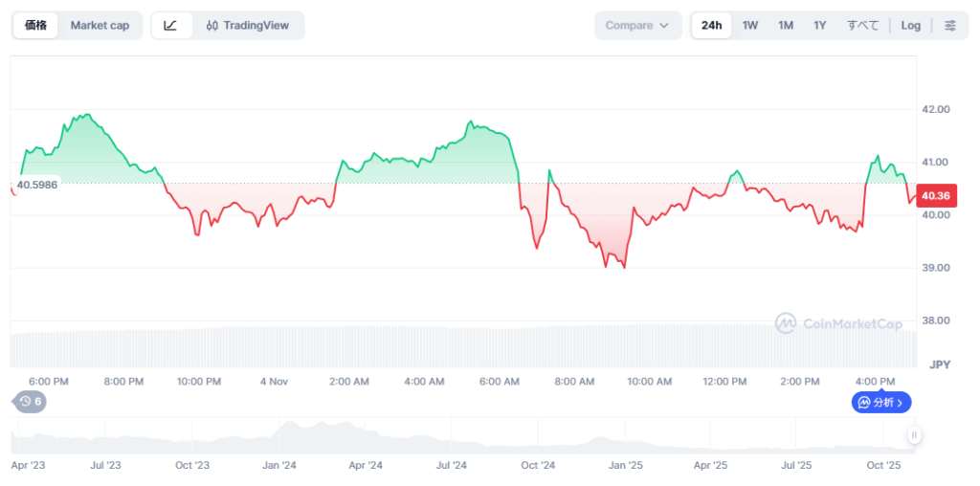Show all-time data with すべて
The width and height of the screenshot is (980, 486).
[x=862, y=26]
